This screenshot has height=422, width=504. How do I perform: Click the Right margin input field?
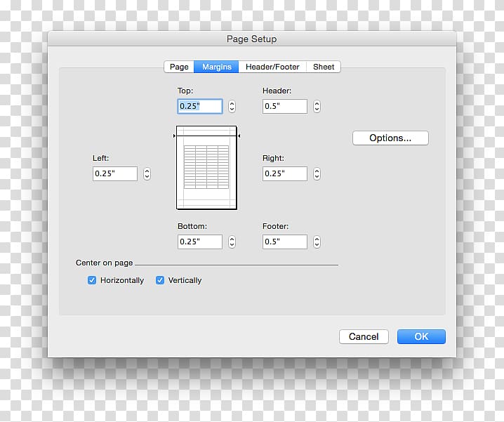(x=285, y=173)
